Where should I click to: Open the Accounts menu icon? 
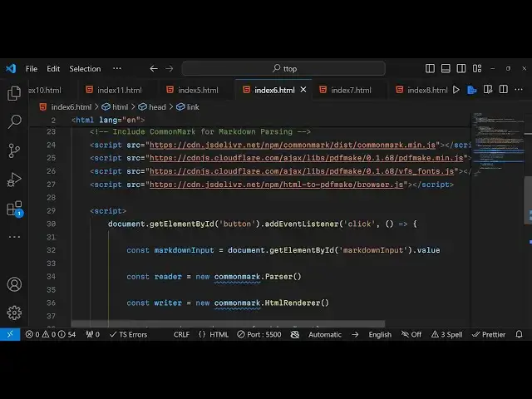click(x=14, y=284)
